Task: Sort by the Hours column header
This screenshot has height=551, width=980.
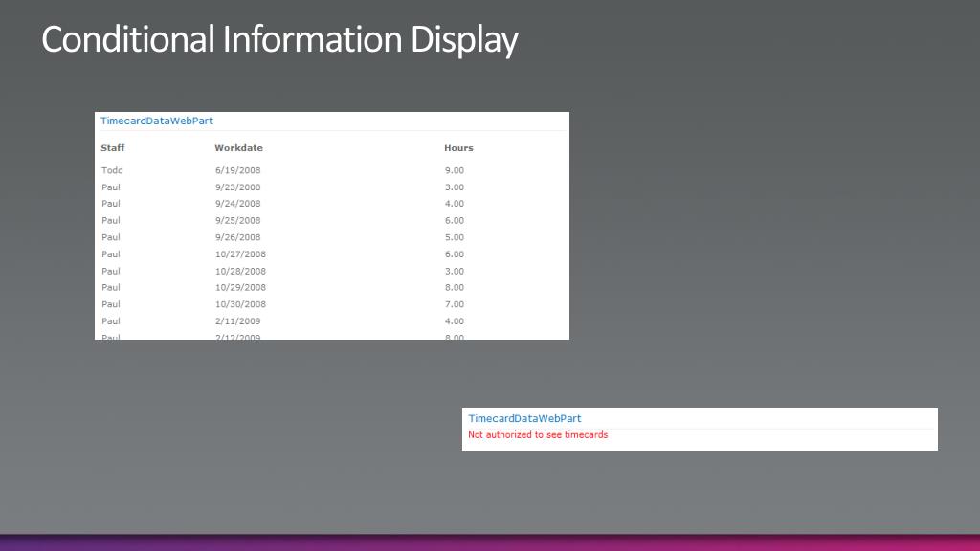Action: point(458,148)
